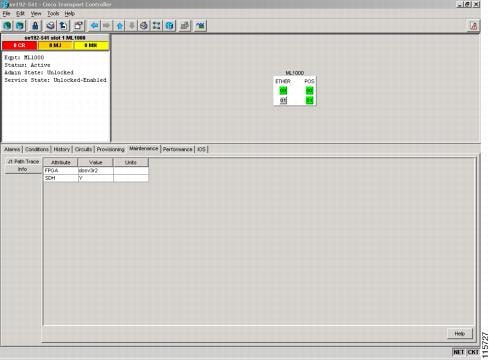Click the Print toolbar icon

click(x=50, y=26)
